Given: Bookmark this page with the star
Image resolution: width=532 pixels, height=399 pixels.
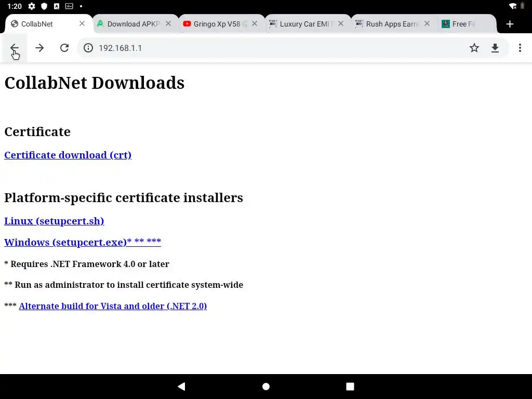Looking at the screenshot, I should click(x=474, y=48).
